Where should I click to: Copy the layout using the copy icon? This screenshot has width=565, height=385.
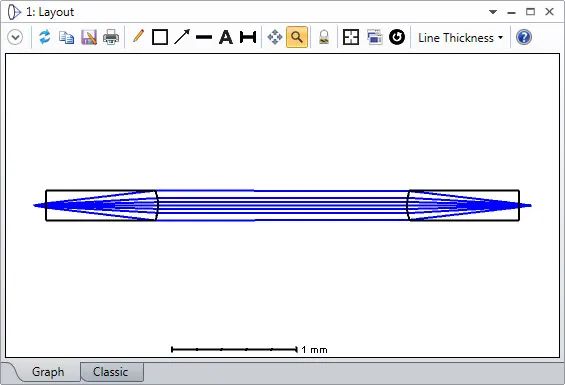[67, 37]
